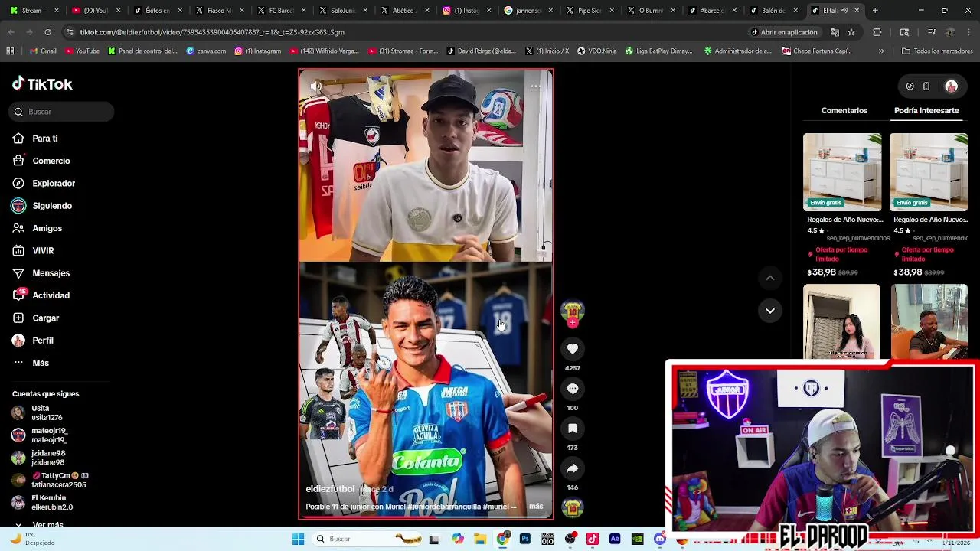This screenshot has height=551, width=980.
Task: Open the eldiezfutbol creator avatar beside the video
Action: pos(572,311)
